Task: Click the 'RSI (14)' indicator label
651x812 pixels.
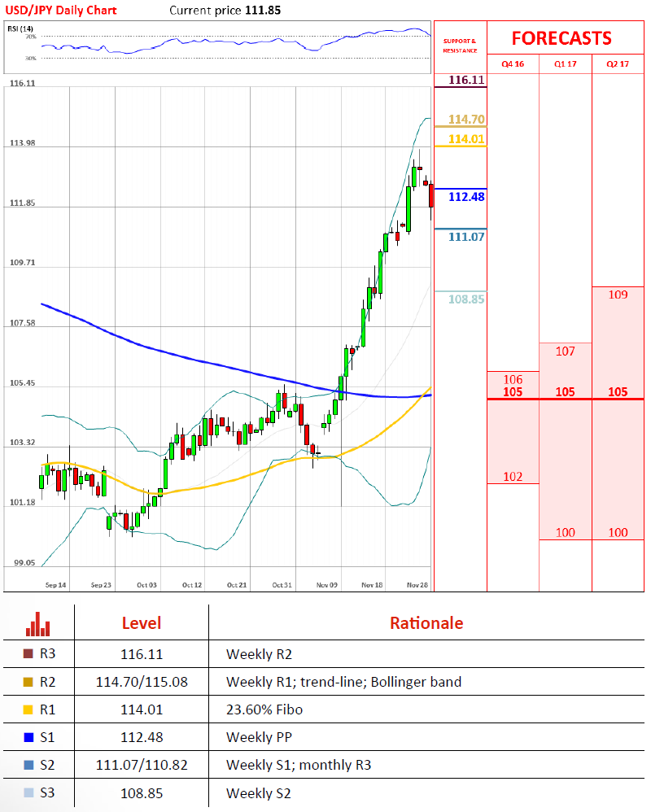Action: tap(20, 28)
